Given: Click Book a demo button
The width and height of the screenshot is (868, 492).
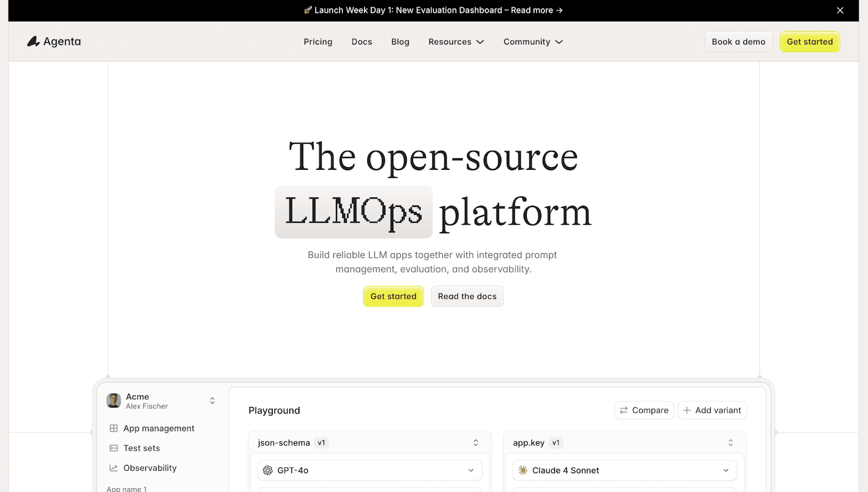Looking at the screenshot, I should pos(739,42).
